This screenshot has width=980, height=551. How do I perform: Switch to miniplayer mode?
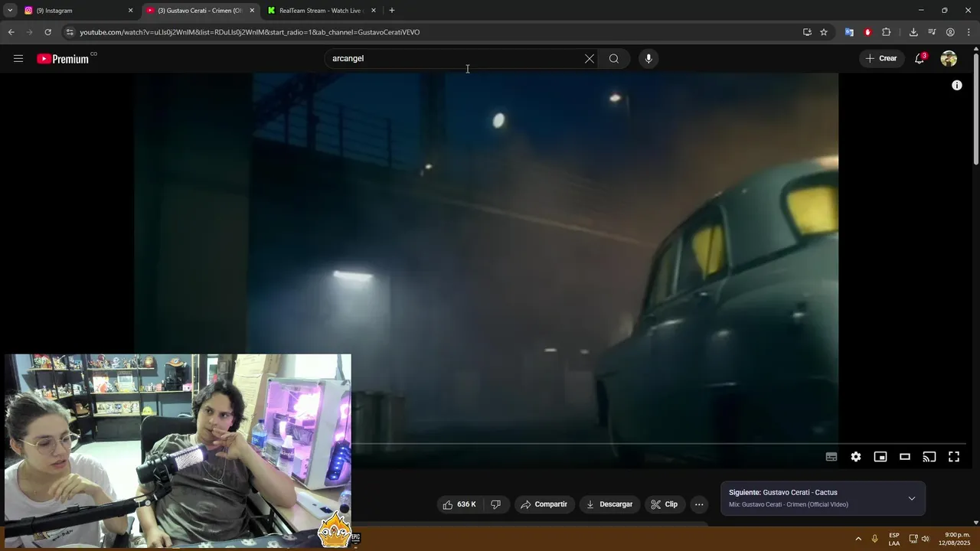click(x=880, y=457)
